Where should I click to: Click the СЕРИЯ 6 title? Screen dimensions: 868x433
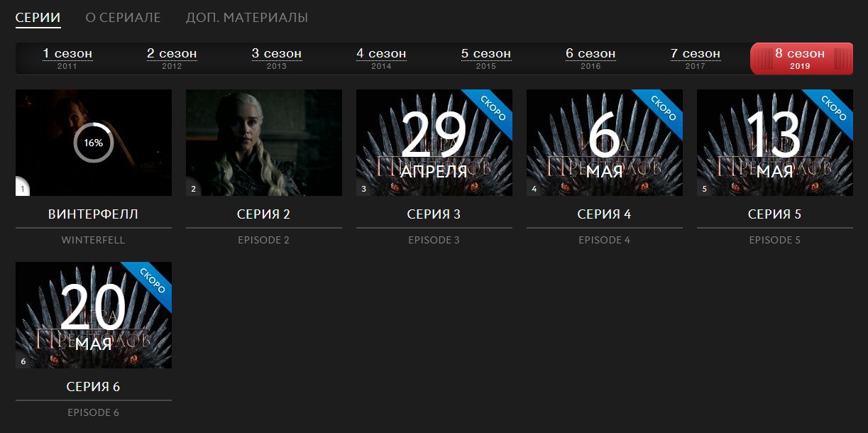(x=94, y=387)
